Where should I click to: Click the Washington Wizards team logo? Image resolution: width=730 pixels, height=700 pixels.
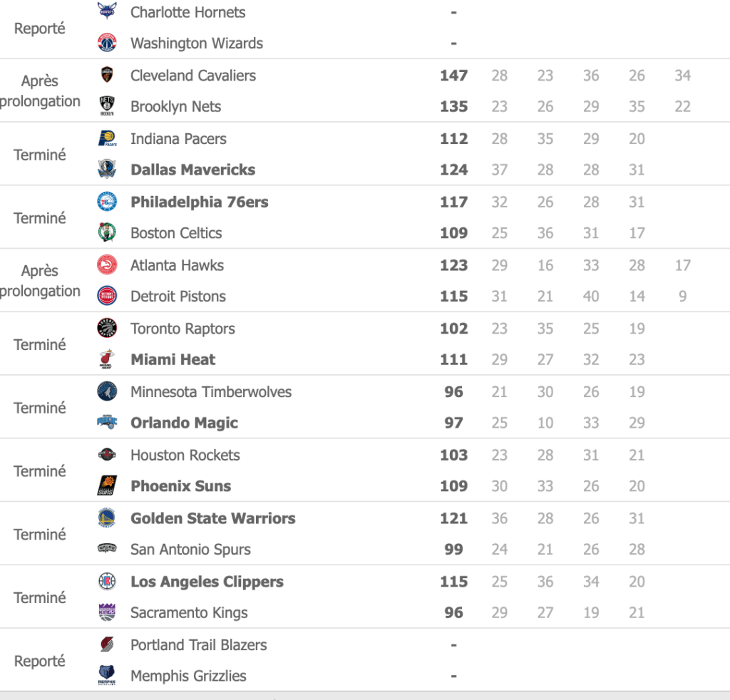coord(106,43)
